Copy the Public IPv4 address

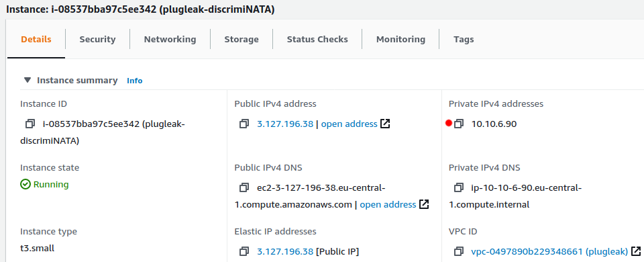click(x=244, y=124)
